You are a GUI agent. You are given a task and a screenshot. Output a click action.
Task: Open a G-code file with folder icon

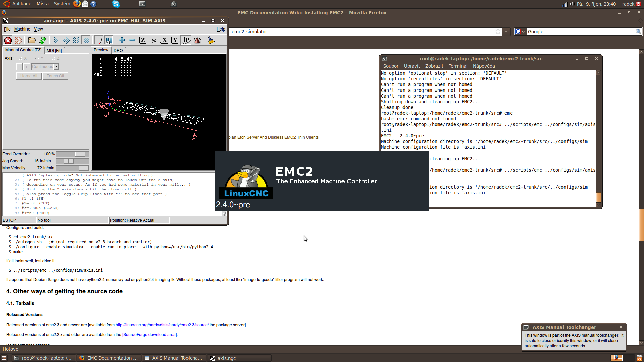point(32,41)
